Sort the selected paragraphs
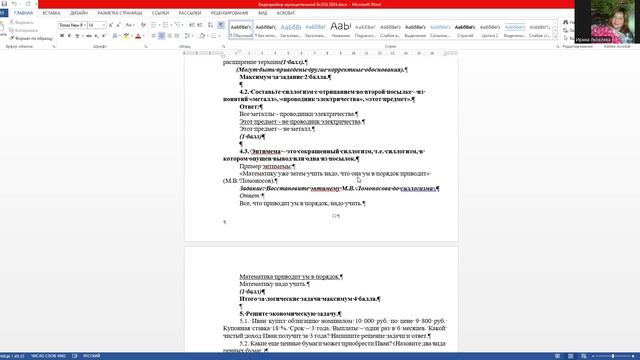Viewport: 640px width, 360px height. [211, 25]
